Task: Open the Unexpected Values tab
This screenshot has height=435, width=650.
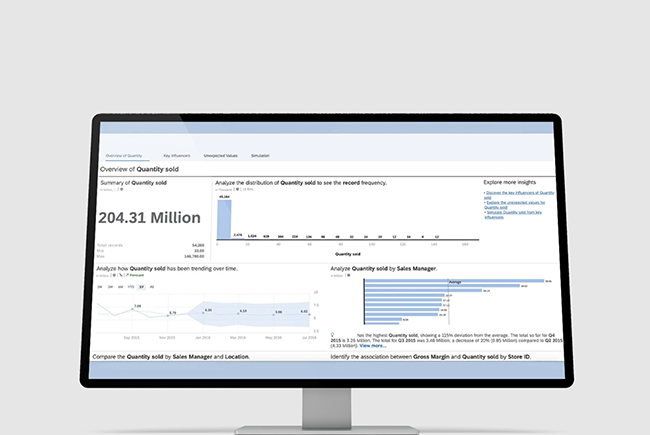Action: (220, 157)
